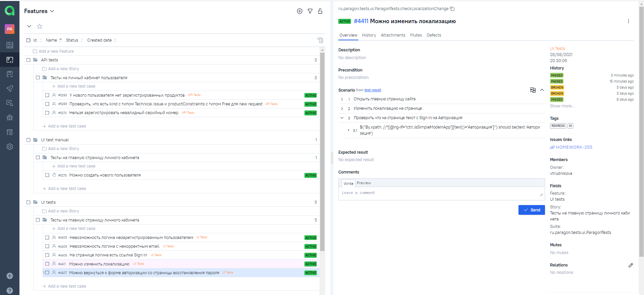Click the tree panel vertical scrollbar
Image resolution: width=644 pixels, height=295 pixels.
coord(322,151)
